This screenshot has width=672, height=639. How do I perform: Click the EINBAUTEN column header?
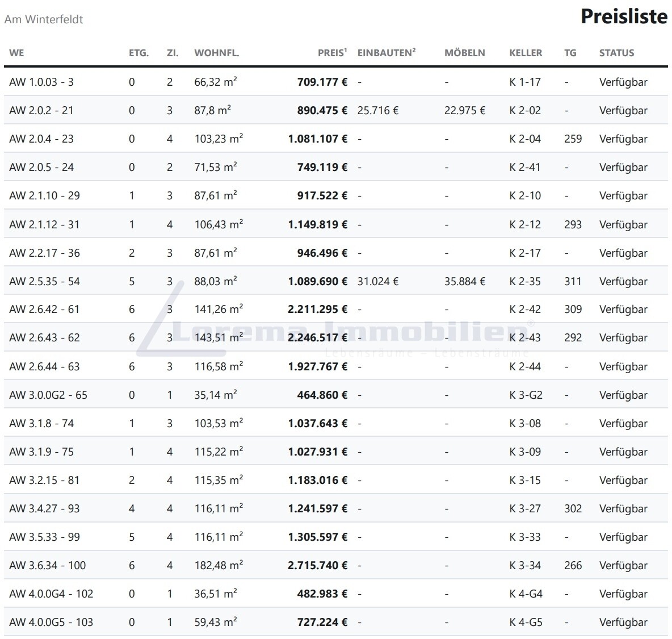(387, 53)
